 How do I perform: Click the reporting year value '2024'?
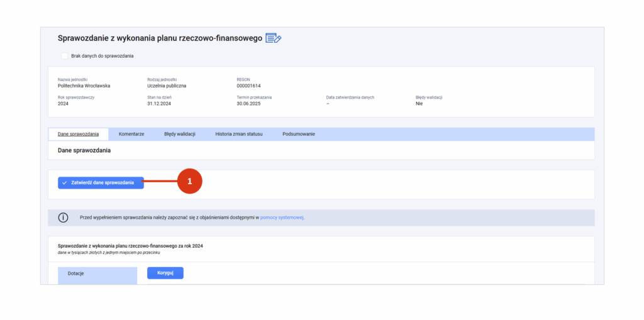tap(64, 104)
